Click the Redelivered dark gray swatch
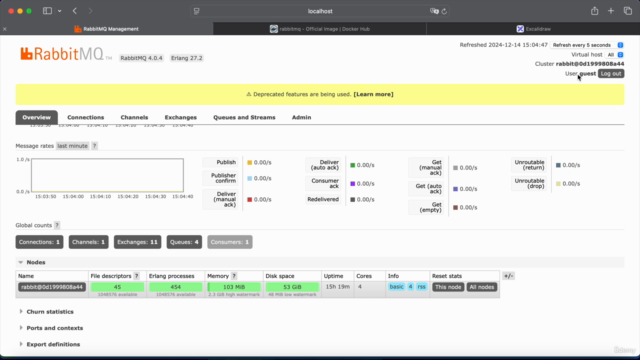Screen dimensions: 640x360 (353, 200)
